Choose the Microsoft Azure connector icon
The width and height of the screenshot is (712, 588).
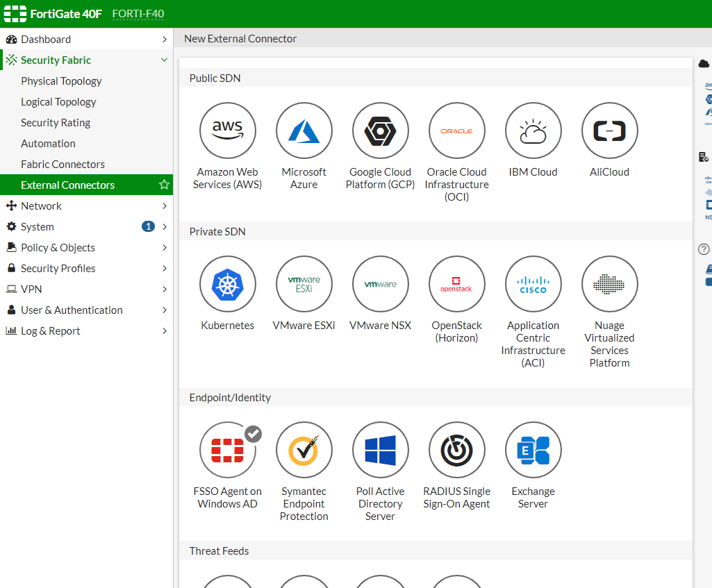tap(304, 131)
